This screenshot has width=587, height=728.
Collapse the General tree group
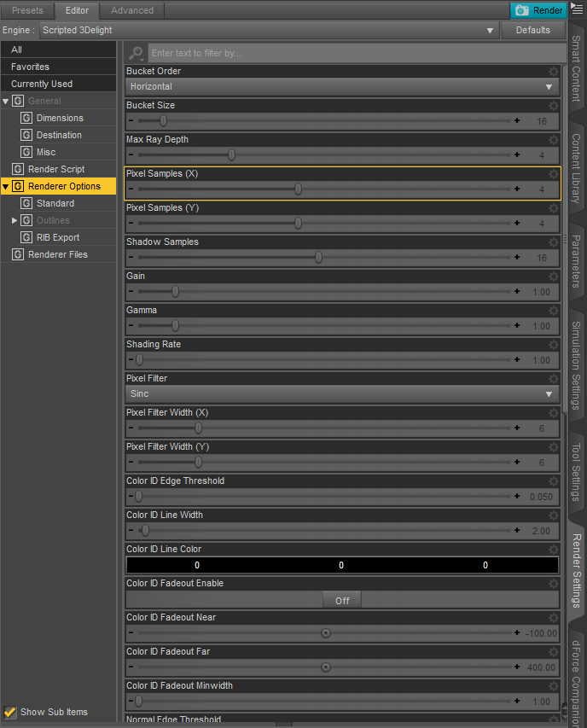(x=6, y=102)
